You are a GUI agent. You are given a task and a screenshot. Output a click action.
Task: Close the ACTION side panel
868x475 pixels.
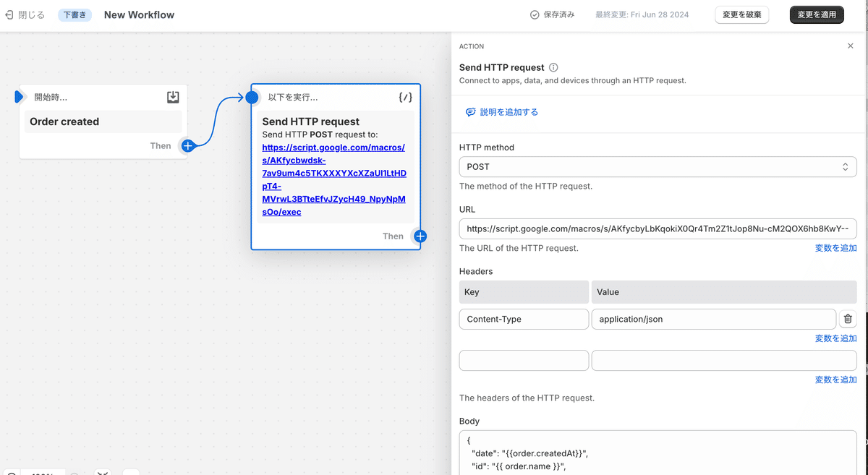[x=850, y=46]
